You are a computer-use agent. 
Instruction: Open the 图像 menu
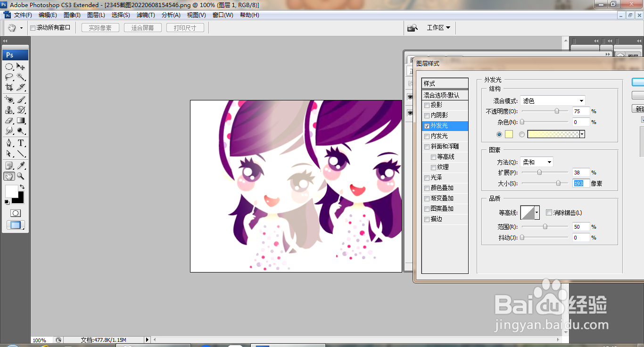coord(72,15)
